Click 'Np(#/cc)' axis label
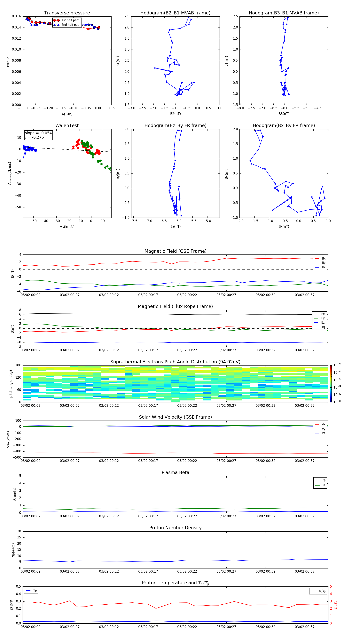Viewport: 351px width, 644px height. (x=13, y=550)
